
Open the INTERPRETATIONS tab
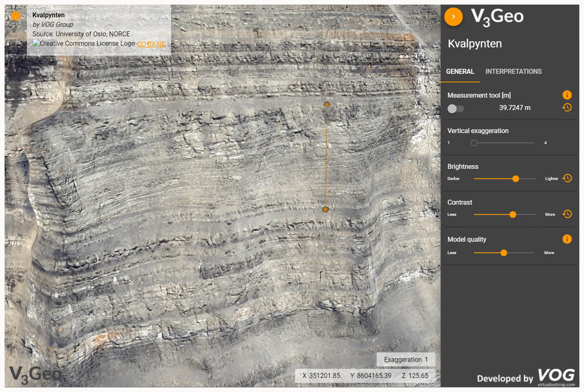[x=513, y=72]
